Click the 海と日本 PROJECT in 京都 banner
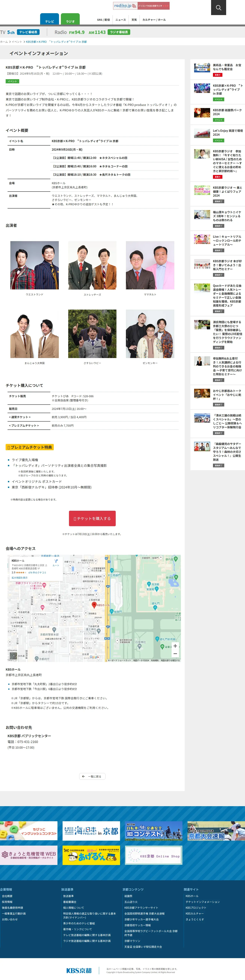The image size is (245, 980). tap(91, 830)
